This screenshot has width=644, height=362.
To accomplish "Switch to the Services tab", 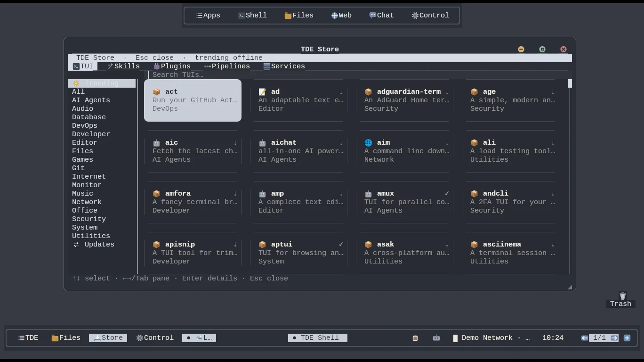I will click(284, 66).
